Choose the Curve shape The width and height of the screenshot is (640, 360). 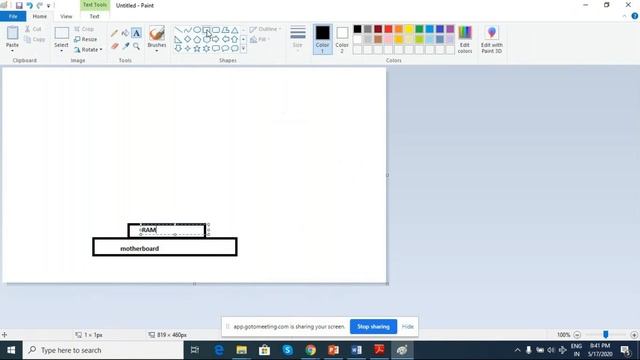[x=188, y=30]
